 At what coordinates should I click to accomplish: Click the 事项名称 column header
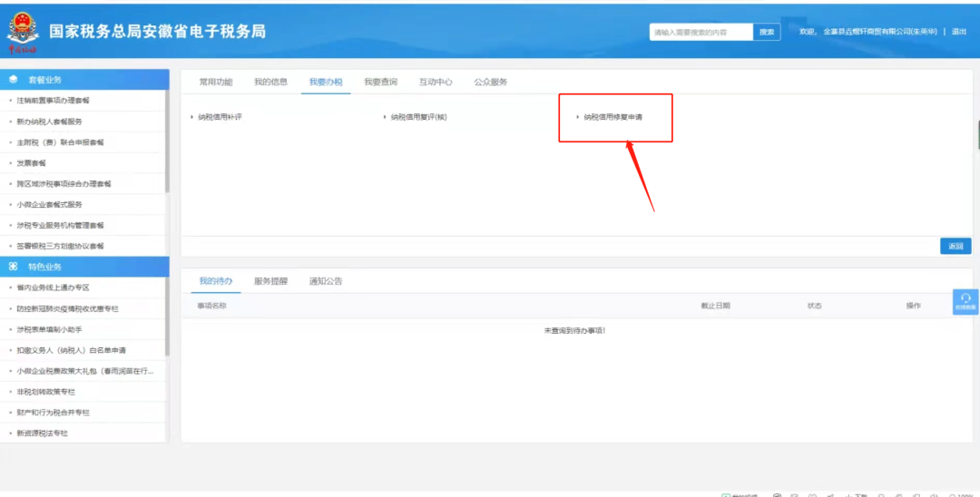coord(211,306)
